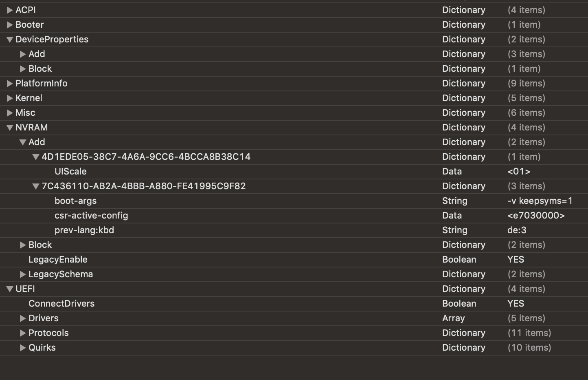588x380 pixels.
Task: Click the LegacyEnable YES value
Action: [x=516, y=260]
